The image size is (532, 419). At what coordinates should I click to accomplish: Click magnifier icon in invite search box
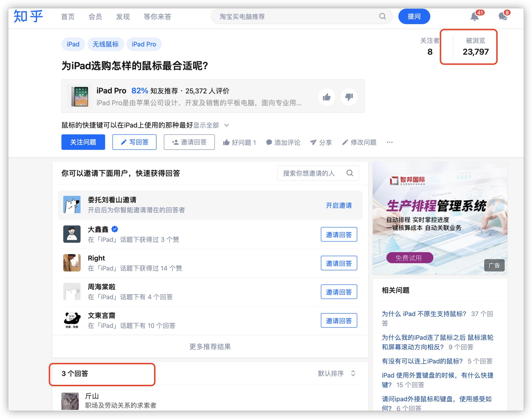click(x=350, y=173)
